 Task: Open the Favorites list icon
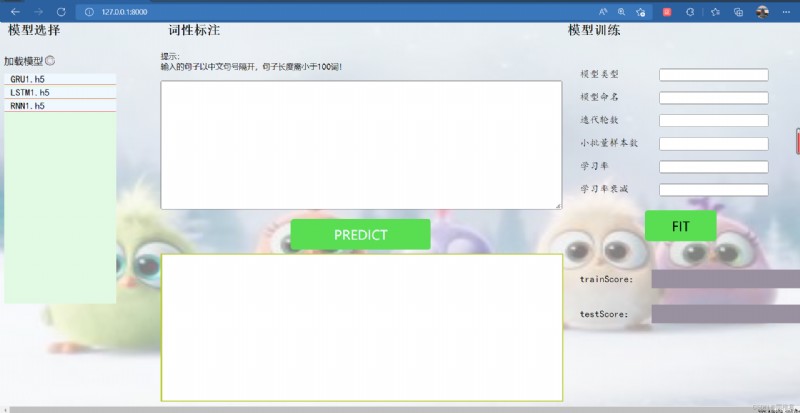click(715, 12)
